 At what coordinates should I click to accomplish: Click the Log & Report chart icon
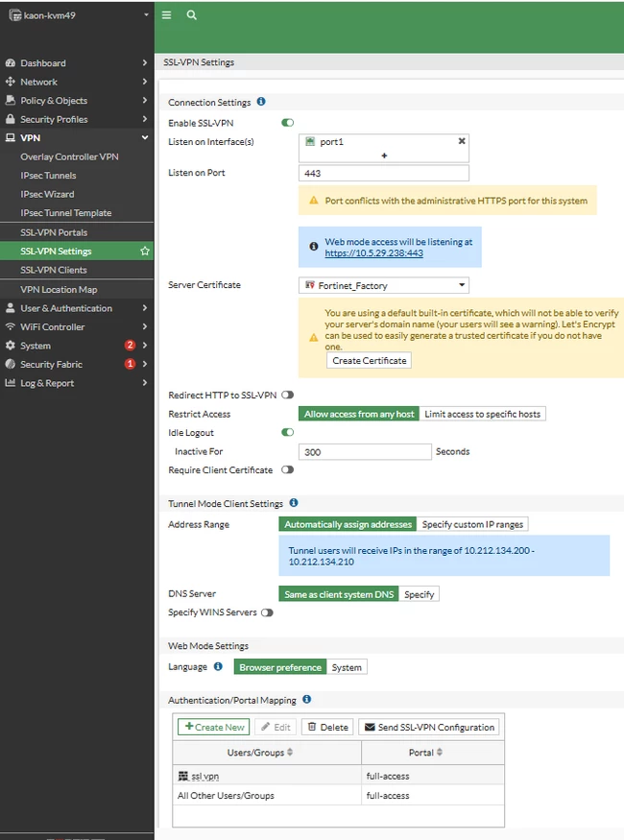(11, 382)
